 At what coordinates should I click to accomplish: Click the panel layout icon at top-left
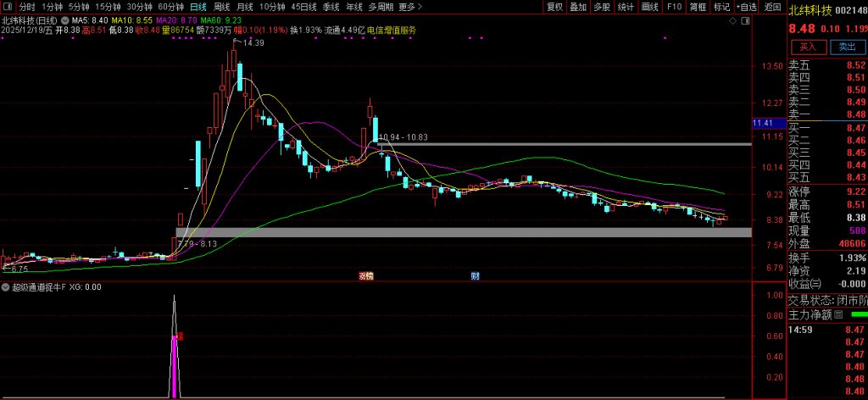[x=8, y=7]
